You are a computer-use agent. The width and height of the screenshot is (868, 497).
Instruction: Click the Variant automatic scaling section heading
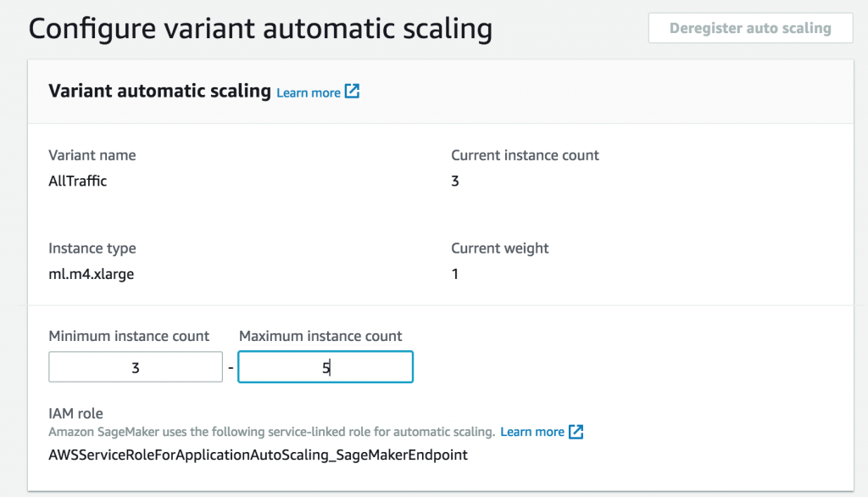159,91
